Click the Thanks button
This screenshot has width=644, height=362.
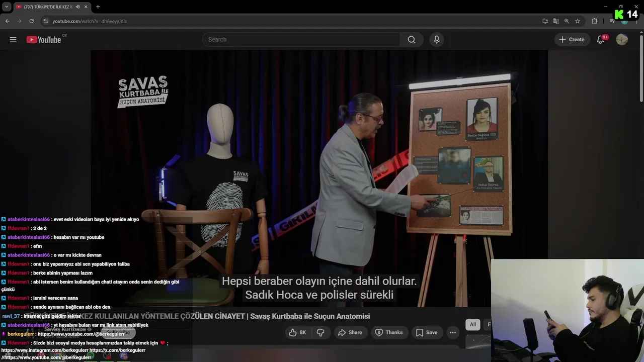[389, 332]
